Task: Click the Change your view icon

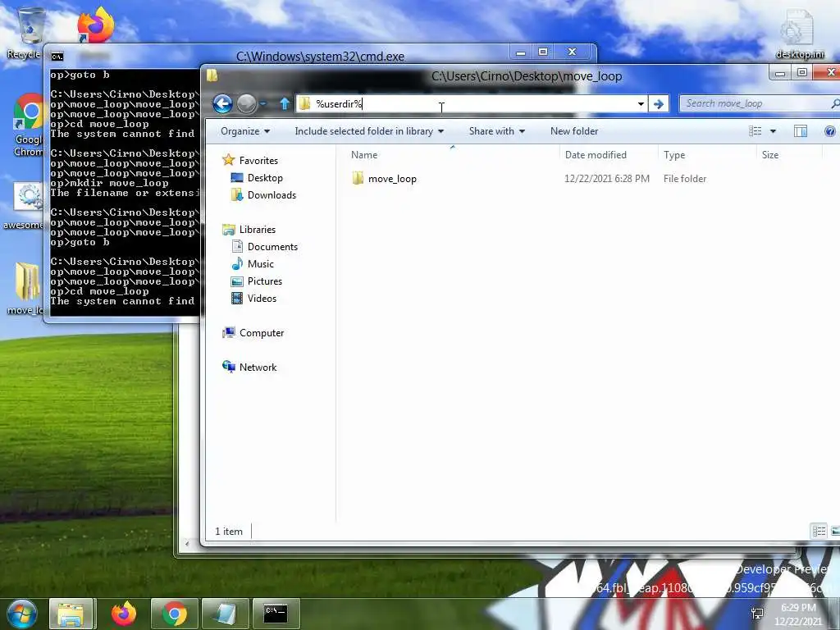Action: tap(756, 131)
